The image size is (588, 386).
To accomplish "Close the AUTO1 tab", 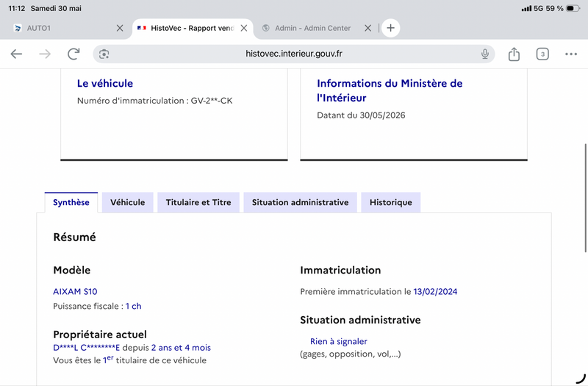I will (x=120, y=28).
